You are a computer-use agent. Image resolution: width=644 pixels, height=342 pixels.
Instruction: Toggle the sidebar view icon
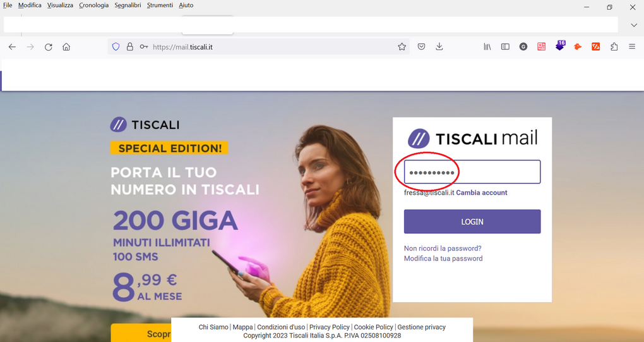[505, 47]
